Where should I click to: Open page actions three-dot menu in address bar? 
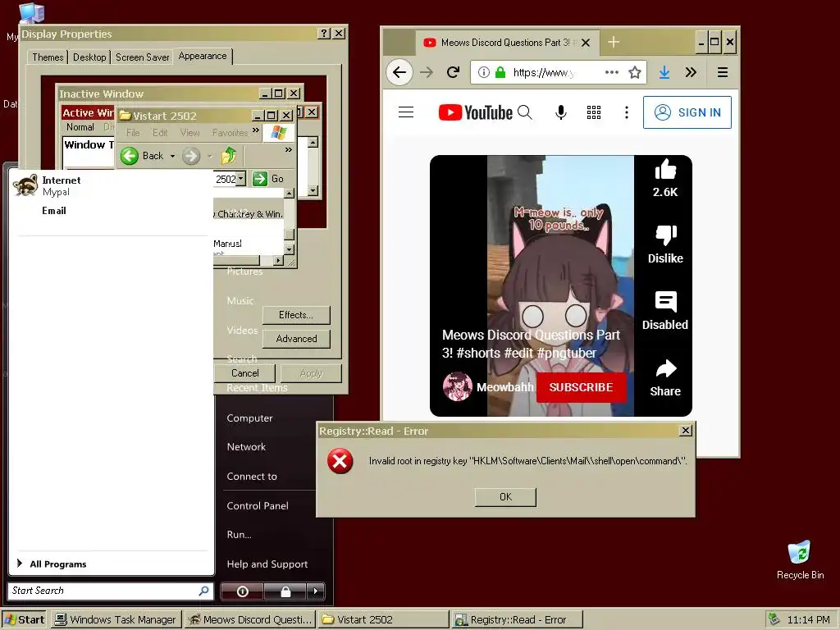pyautogui.click(x=612, y=72)
